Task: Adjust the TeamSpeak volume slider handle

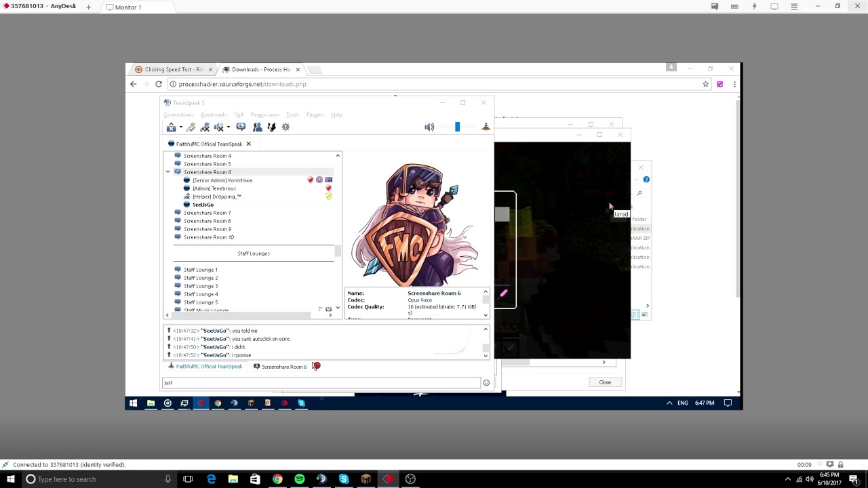Action: [x=457, y=127]
